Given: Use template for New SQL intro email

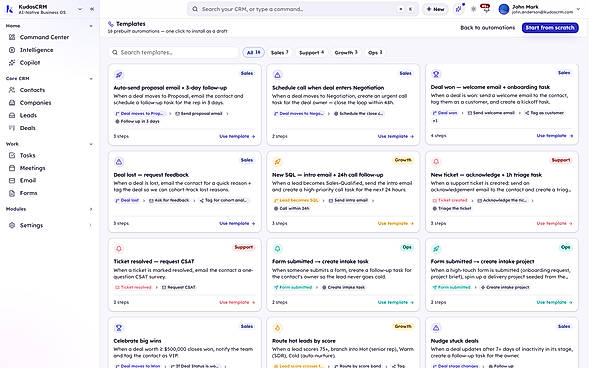Looking at the screenshot, I should click(x=396, y=223).
